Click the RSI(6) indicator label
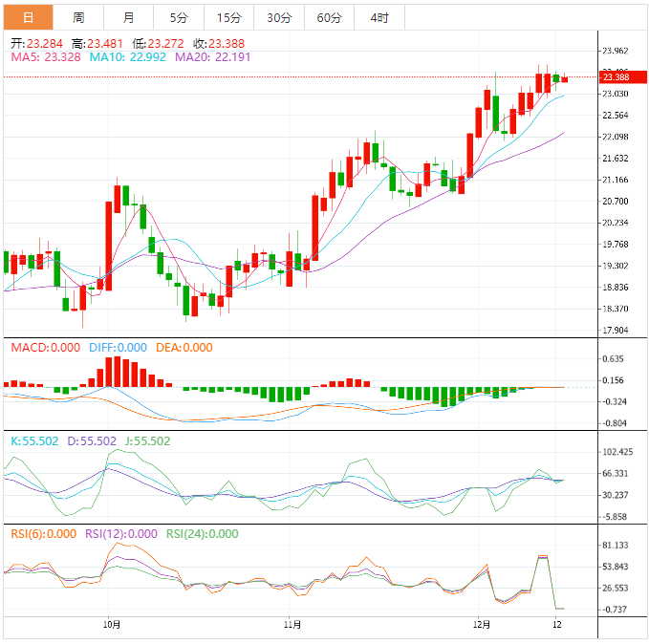 tap(44, 534)
